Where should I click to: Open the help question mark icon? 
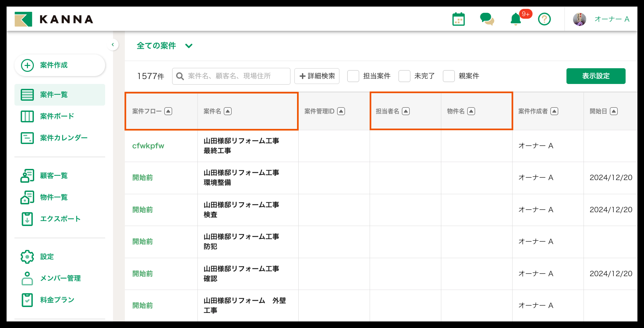pyautogui.click(x=544, y=19)
